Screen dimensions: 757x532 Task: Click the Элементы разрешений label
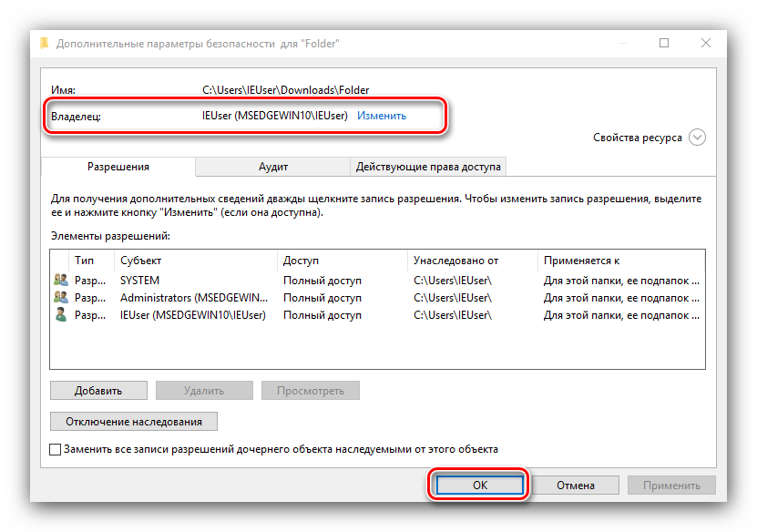pyautogui.click(x=110, y=236)
